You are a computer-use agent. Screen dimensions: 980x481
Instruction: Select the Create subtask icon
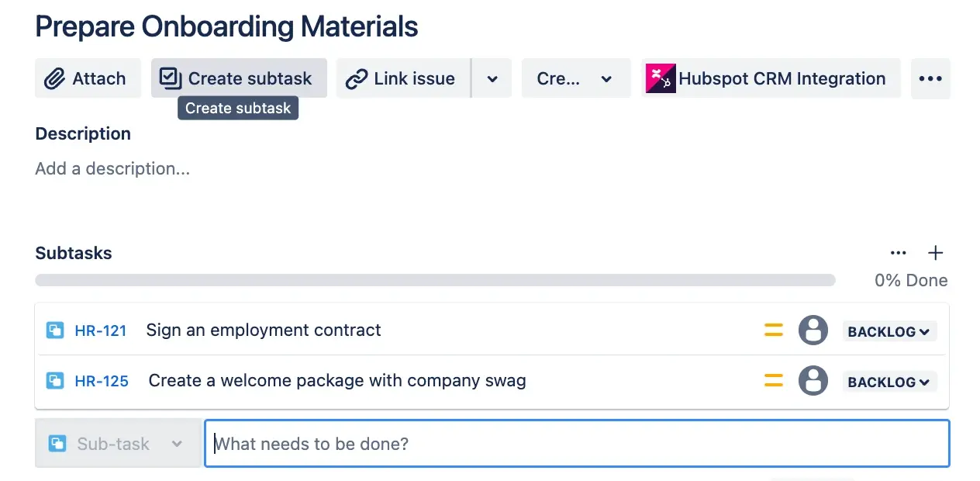point(171,78)
